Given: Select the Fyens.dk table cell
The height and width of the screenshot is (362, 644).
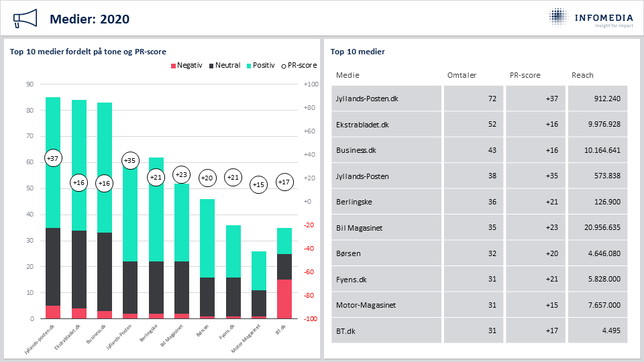Looking at the screenshot, I should tap(386, 279).
